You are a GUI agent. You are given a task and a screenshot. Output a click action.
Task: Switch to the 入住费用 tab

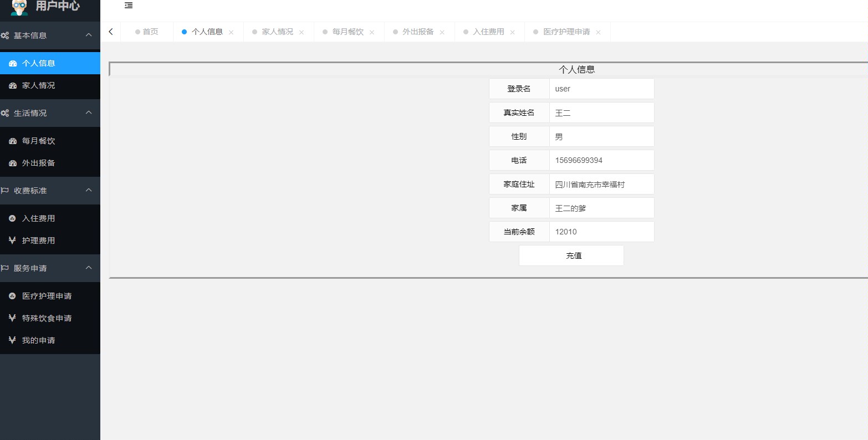pyautogui.click(x=489, y=32)
